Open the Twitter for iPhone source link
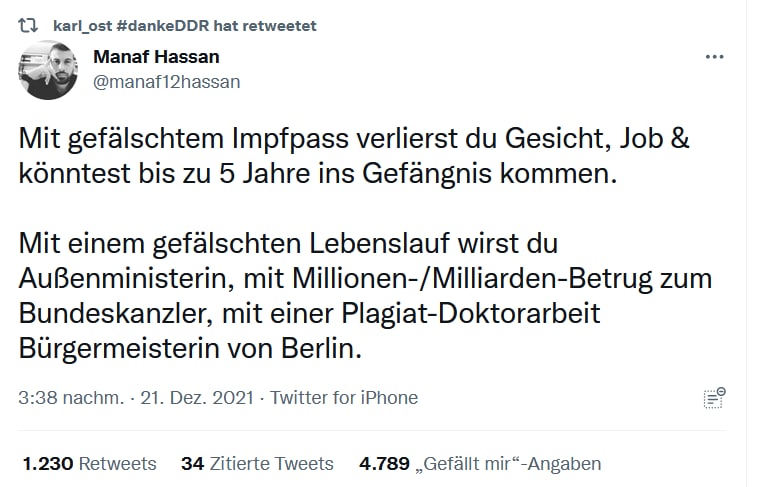Viewport: 769px width, 487px height. tap(344, 397)
